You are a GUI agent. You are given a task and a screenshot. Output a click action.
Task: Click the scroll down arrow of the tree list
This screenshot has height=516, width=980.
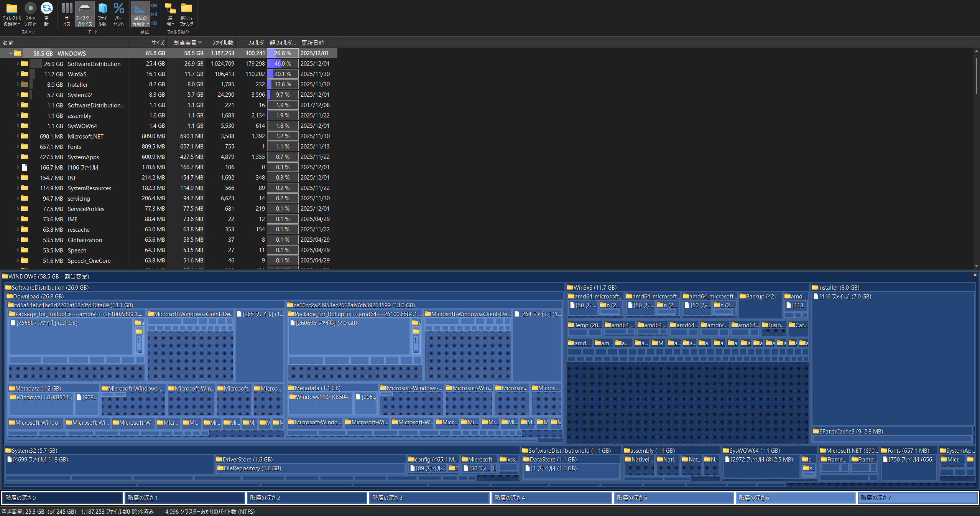(x=976, y=265)
